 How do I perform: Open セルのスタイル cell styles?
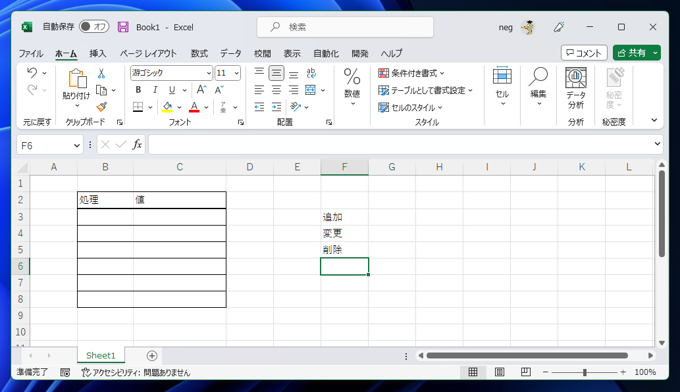(x=410, y=108)
